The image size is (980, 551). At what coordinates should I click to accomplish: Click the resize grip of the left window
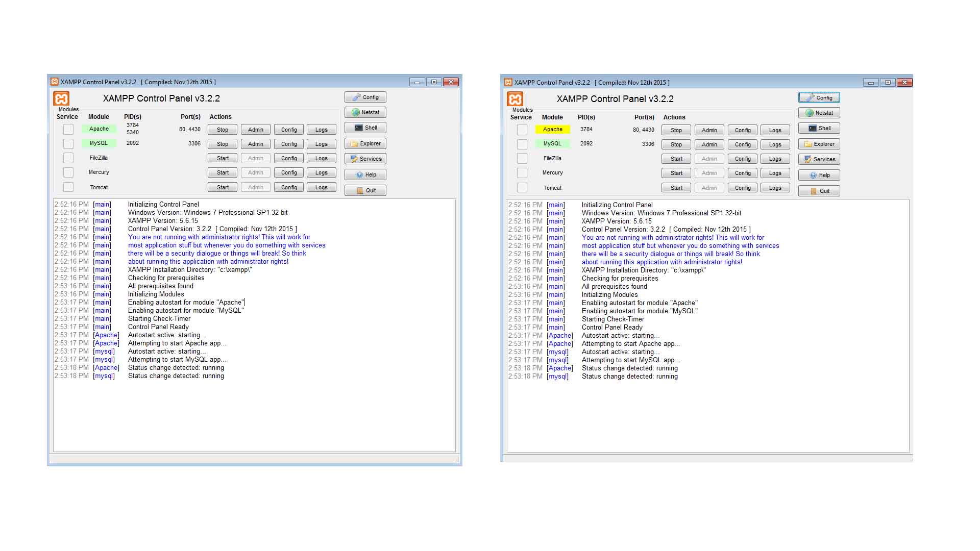[x=457, y=460]
